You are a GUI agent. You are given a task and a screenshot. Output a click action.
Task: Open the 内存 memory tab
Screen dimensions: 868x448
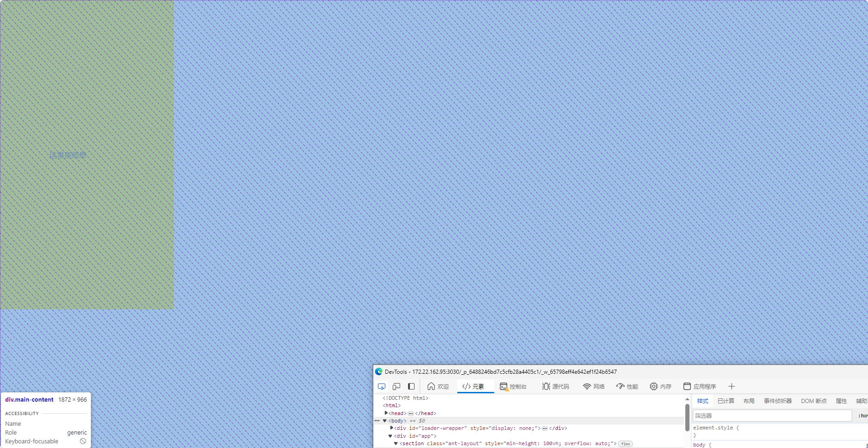(661, 386)
